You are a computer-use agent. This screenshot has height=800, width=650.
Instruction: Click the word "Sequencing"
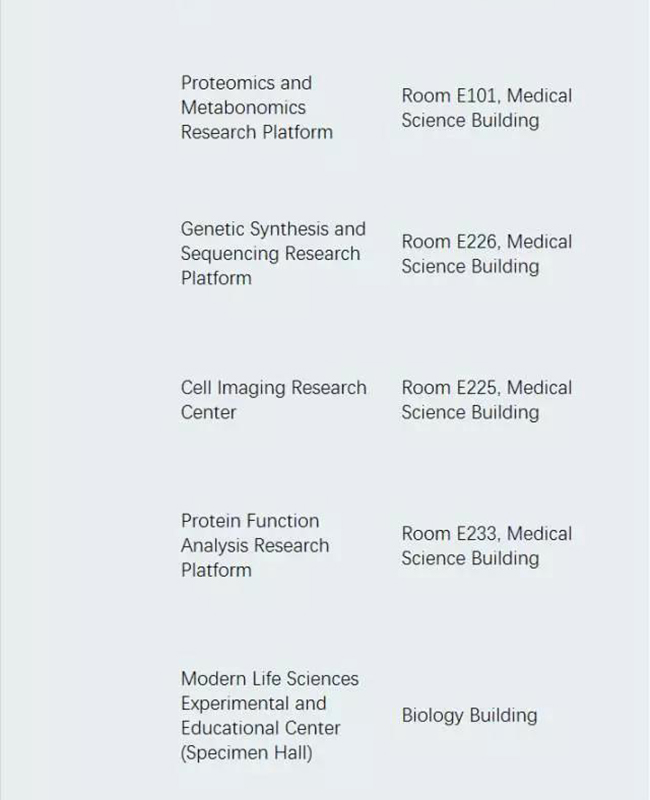228,254
